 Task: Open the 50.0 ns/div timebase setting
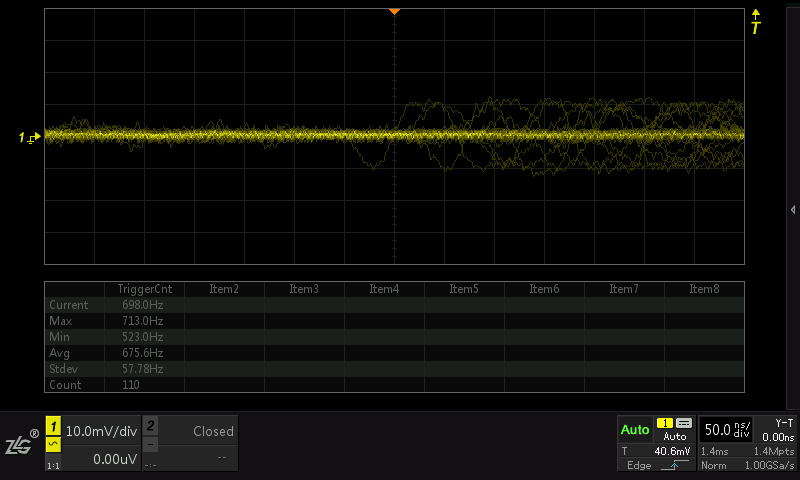pos(726,430)
